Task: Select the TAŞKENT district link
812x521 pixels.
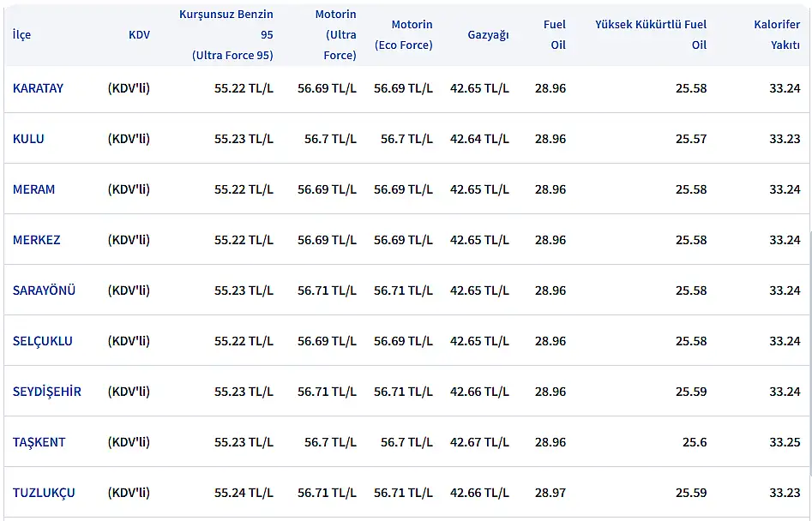Action: (x=39, y=442)
